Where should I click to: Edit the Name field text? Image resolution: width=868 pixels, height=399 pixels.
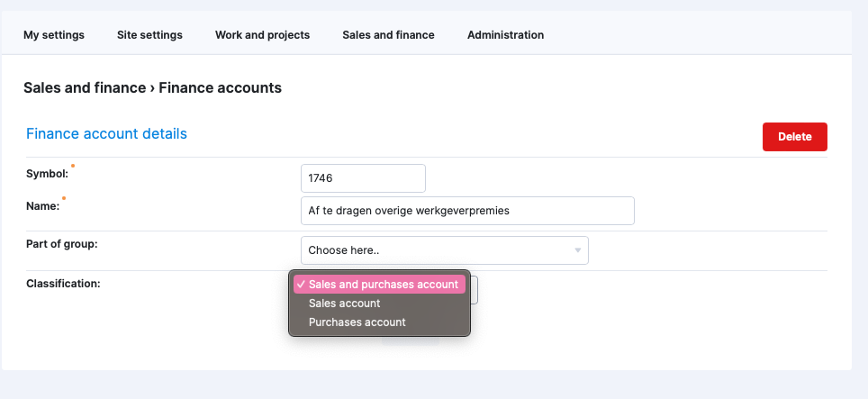(x=468, y=211)
